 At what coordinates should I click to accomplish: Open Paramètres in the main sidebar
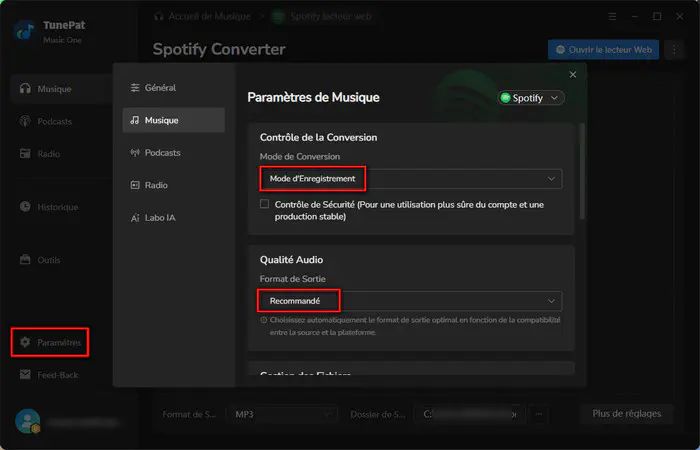click(x=50, y=342)
